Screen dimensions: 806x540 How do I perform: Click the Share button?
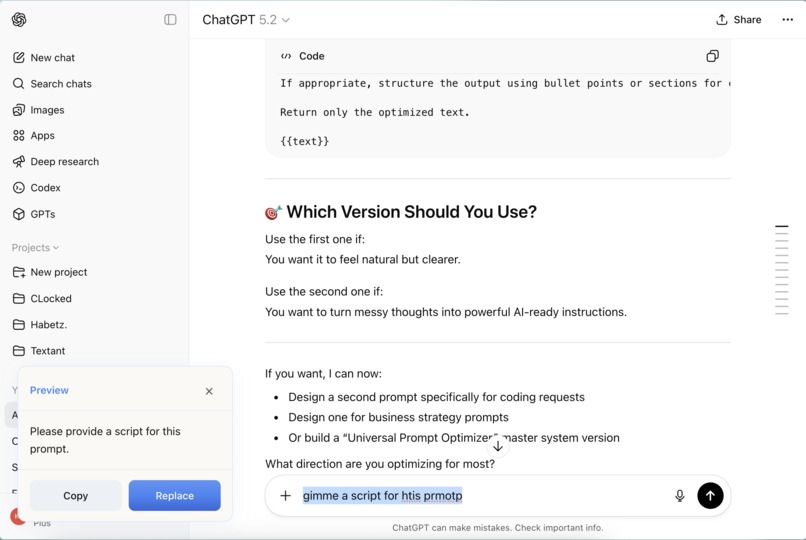coord(739,20)
